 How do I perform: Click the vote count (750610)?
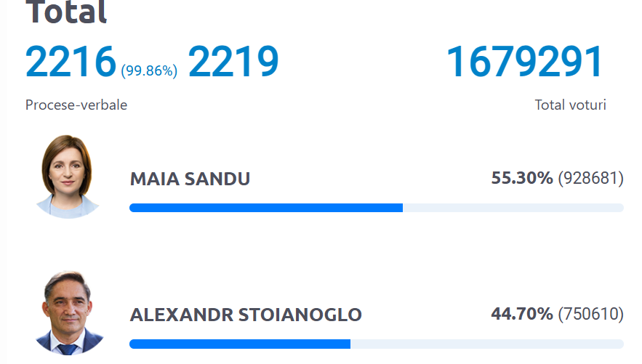click(x=590, y=315)
